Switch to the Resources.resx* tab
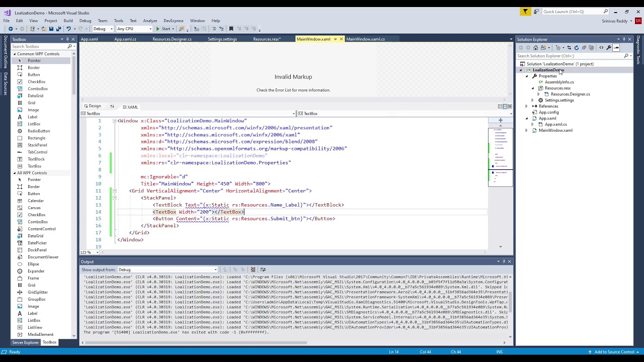This screenshot has height=362, width=644. pyautogui.click(x=267, y=39)
